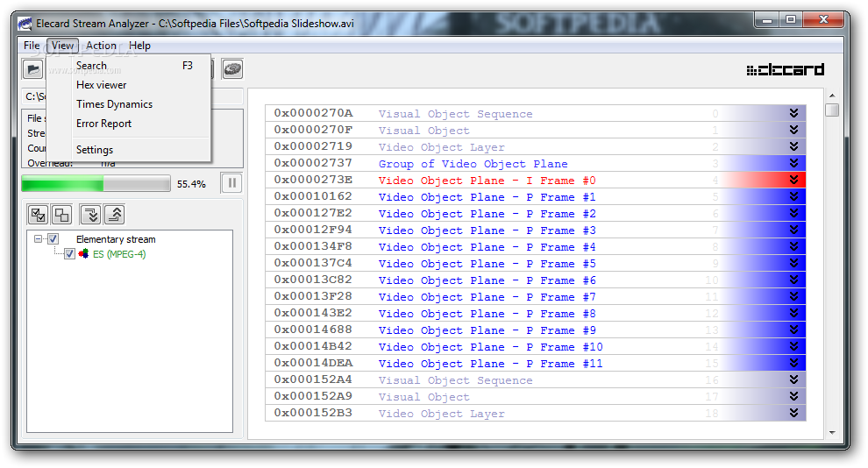Viewport: 868px width, 468px height.
Task: Click the Elecard logo
Action: 785,70
